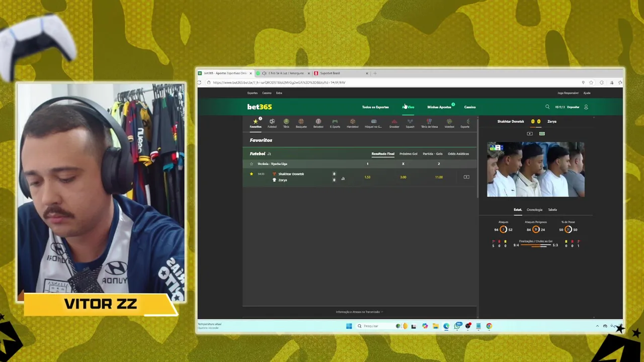The height and width of the screenshot is (362, 644).
Task: Click Cassino in top utility bar
Action: pos(267,93)
